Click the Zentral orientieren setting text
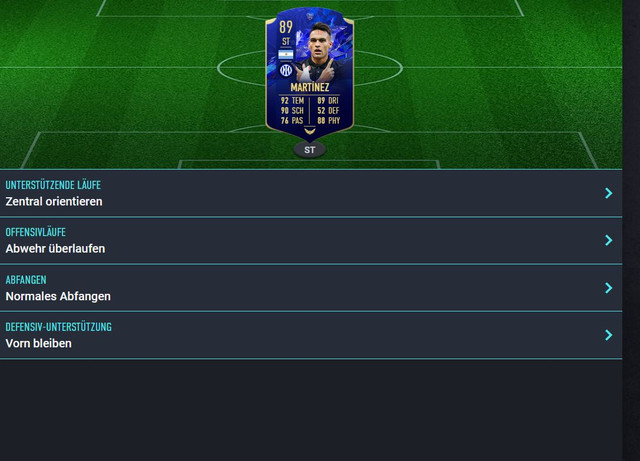 click(x=54, y=201)
